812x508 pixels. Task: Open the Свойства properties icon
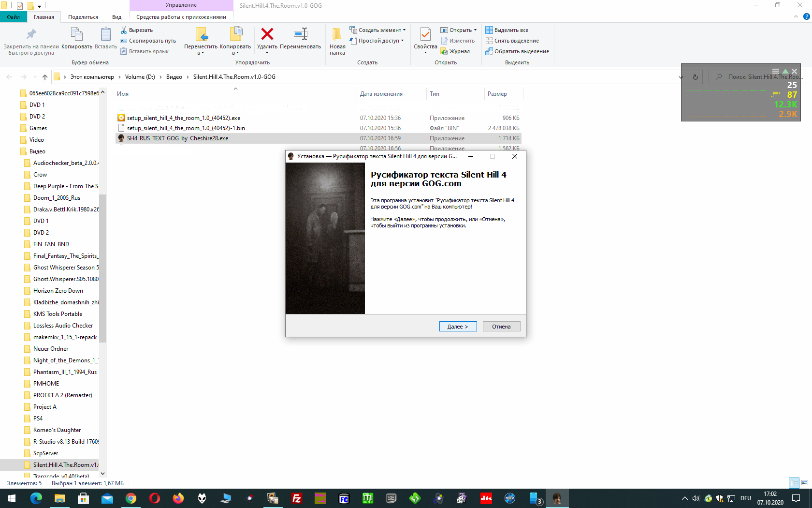425,34
